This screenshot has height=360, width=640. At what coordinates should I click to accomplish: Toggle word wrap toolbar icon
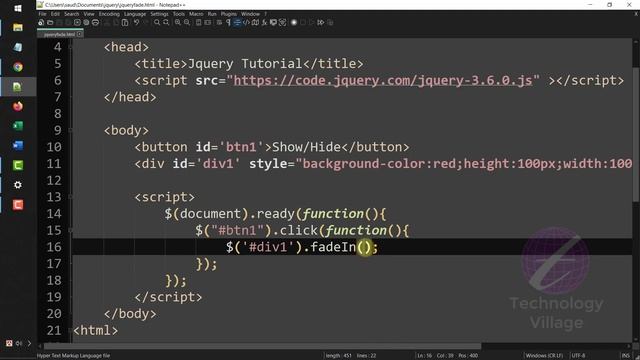[219, 22]
